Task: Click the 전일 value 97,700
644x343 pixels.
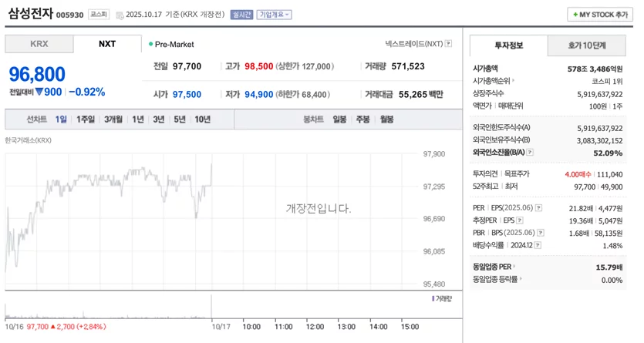Action: coord(187,66)
